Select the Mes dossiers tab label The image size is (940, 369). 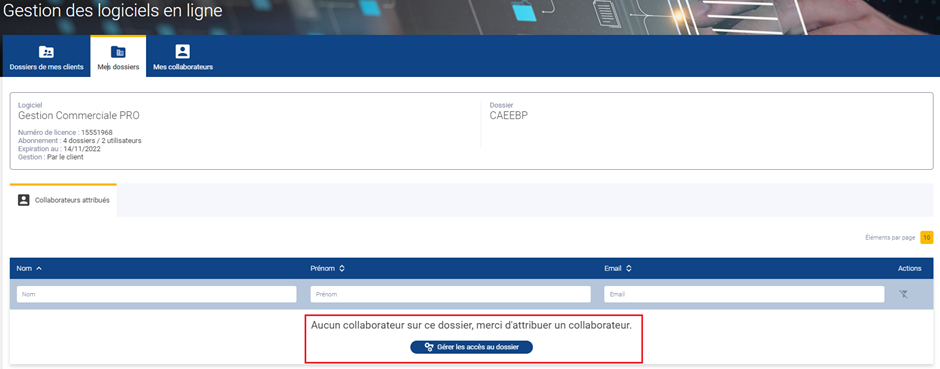118,67
